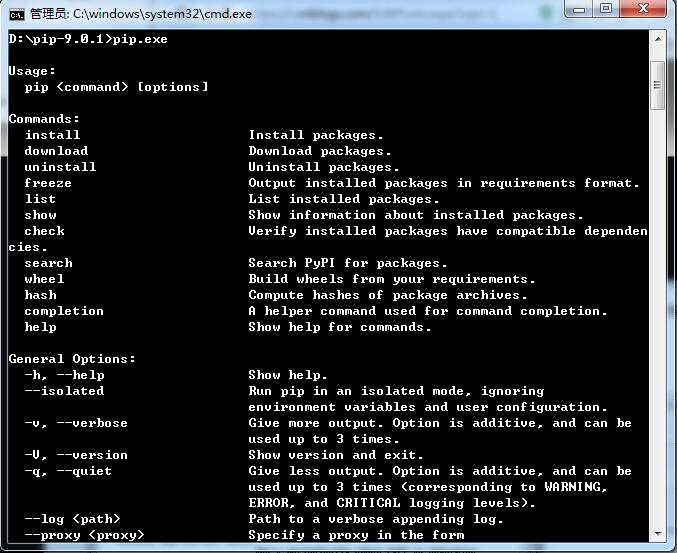Click the 'show' command name

40,215
